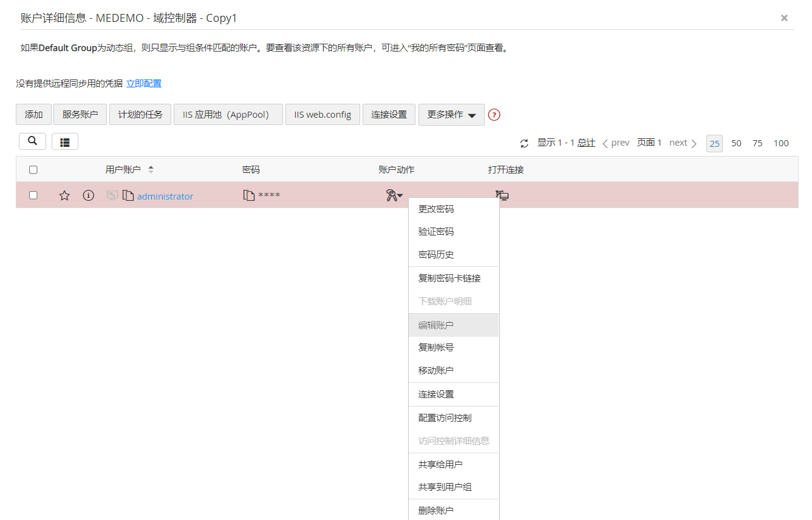Click the 密码 column header

pyautogui.click(x=251, y=170)
